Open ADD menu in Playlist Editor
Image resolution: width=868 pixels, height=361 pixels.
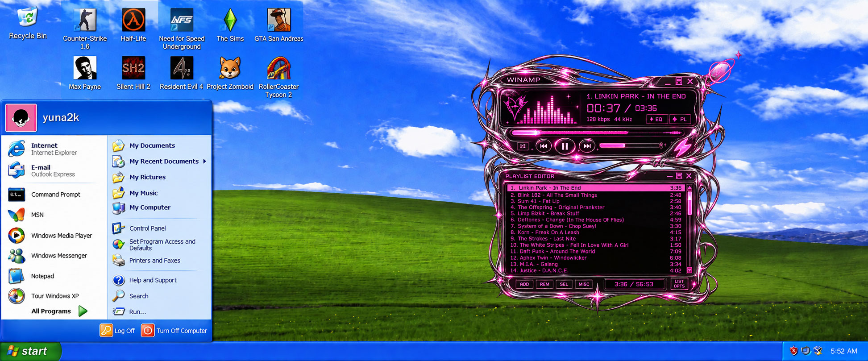pyautogui.click(x=524, y=284)
